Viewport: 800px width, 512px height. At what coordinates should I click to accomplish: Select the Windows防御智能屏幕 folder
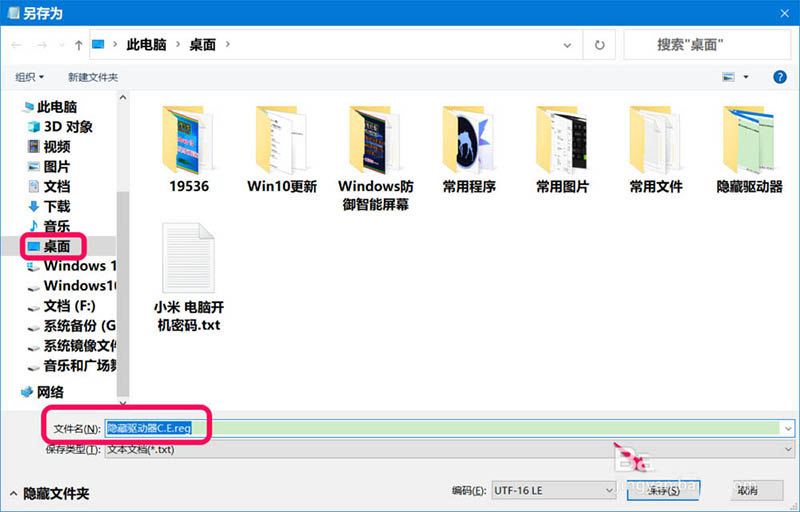[x=376, y=159]
